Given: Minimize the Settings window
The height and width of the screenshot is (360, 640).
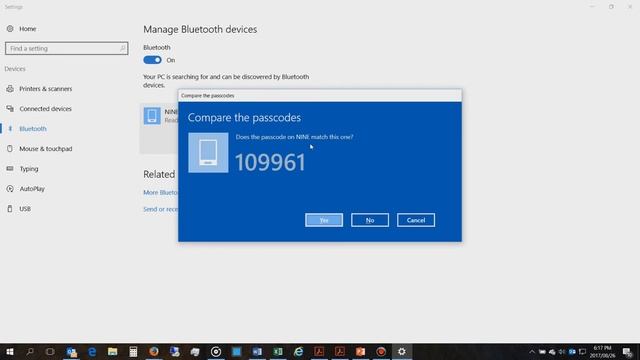Looking at the screenshot, I should [x=592, y=7].
